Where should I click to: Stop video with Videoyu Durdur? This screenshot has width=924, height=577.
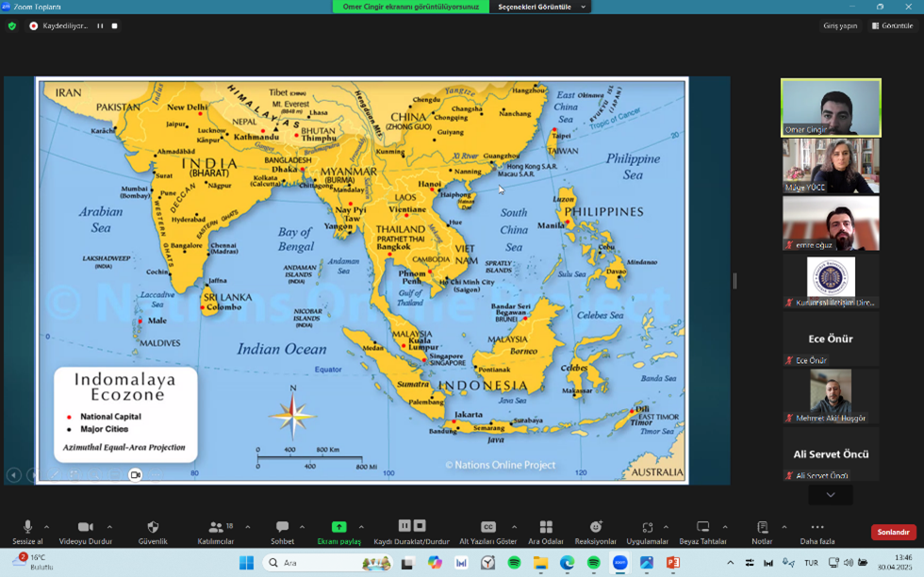pyautogui.click(x=86, y=532)
